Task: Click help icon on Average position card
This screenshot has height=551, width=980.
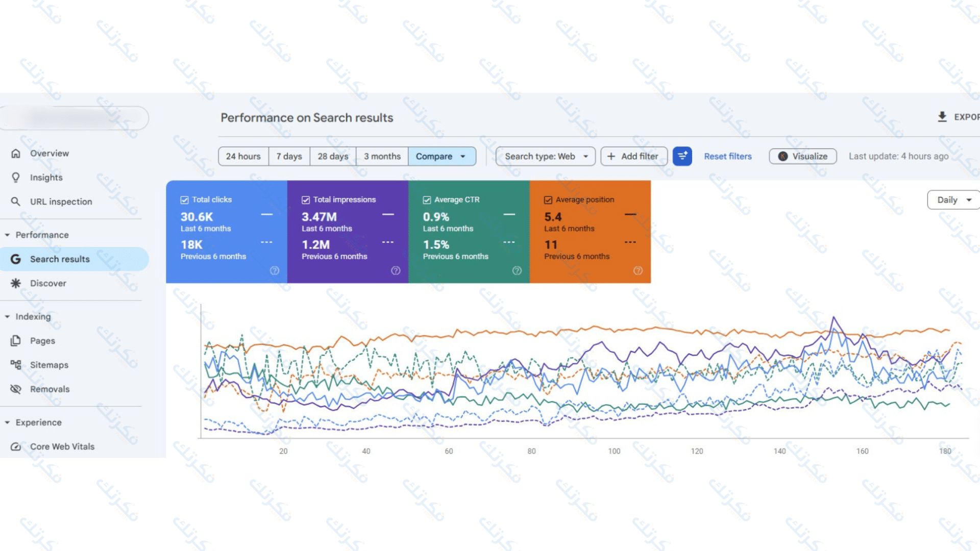Action: click(x=638, y=270)
